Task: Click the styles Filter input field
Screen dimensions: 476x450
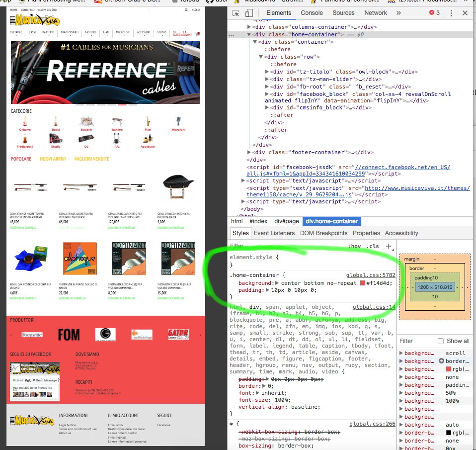Action: (287, 246)
